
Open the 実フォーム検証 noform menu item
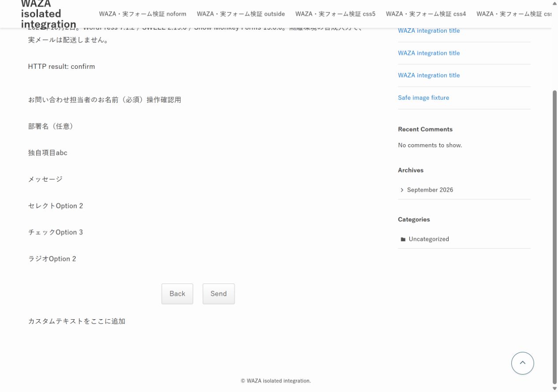tap(142, 14)
